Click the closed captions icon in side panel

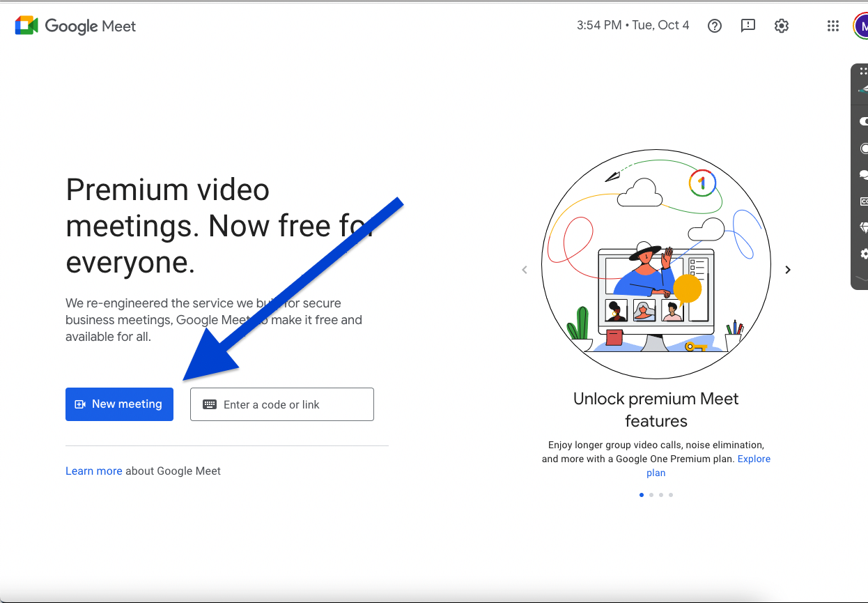tap(865, 201)
